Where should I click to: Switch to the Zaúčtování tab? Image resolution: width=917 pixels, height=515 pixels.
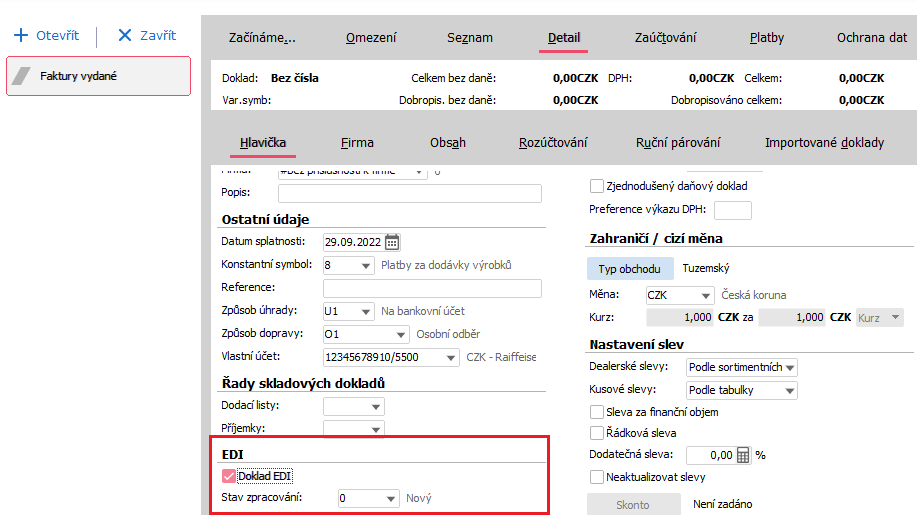(x=665, y=38)
